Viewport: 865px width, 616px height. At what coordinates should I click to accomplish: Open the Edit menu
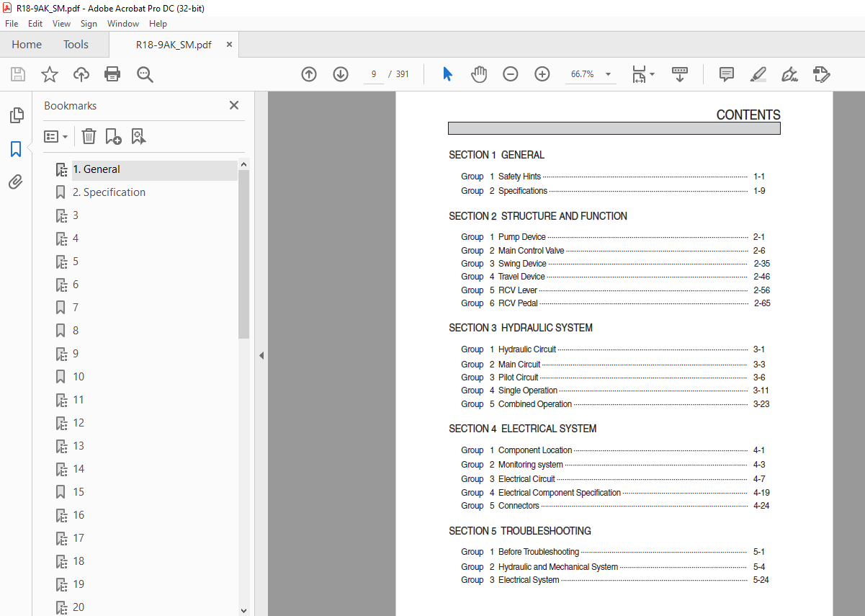point(35,24)
